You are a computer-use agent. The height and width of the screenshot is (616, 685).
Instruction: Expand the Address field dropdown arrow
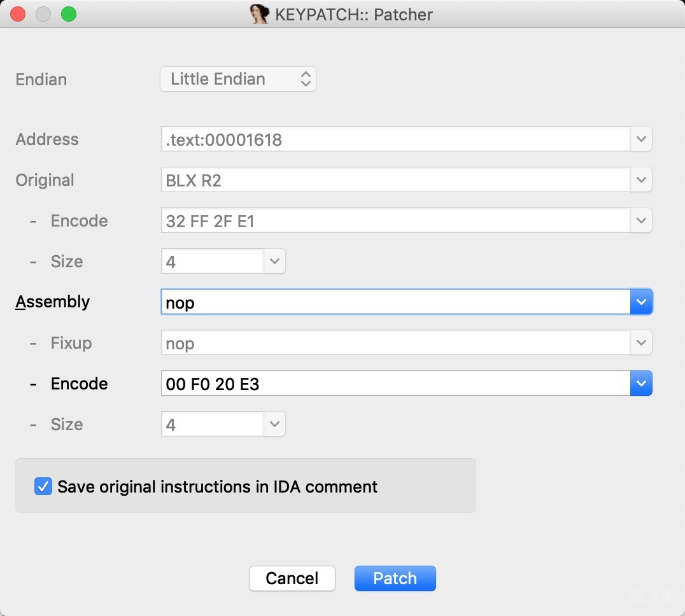pyautogui.click(x=641, y=139)
